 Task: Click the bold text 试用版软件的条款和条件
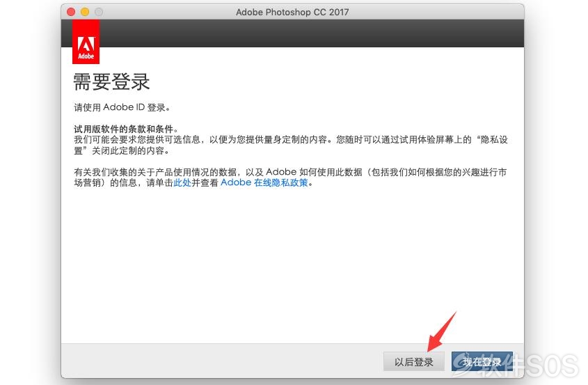124,129
